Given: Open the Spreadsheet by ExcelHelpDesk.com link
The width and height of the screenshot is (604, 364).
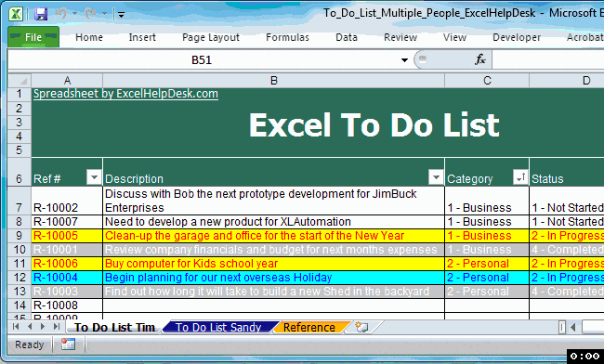Looking at the screenshot, I should point(125,94).
